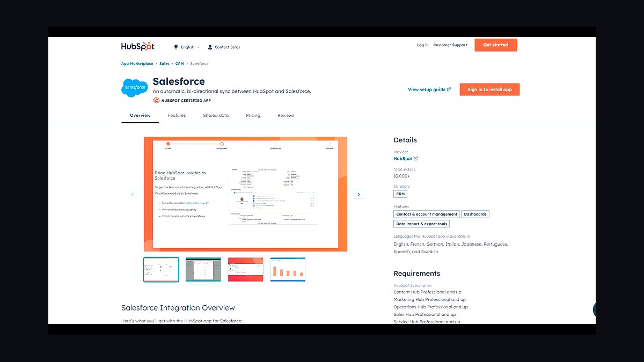Click Sales Hub Professional and up
This screenshot has width=644, height=362.
[x=425, y=315]
